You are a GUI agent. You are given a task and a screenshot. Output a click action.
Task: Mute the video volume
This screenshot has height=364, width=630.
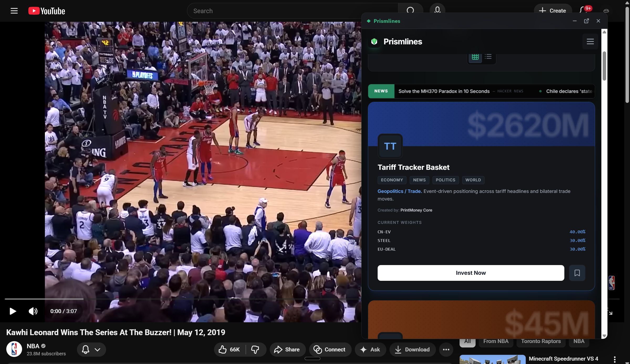[33, 311]
